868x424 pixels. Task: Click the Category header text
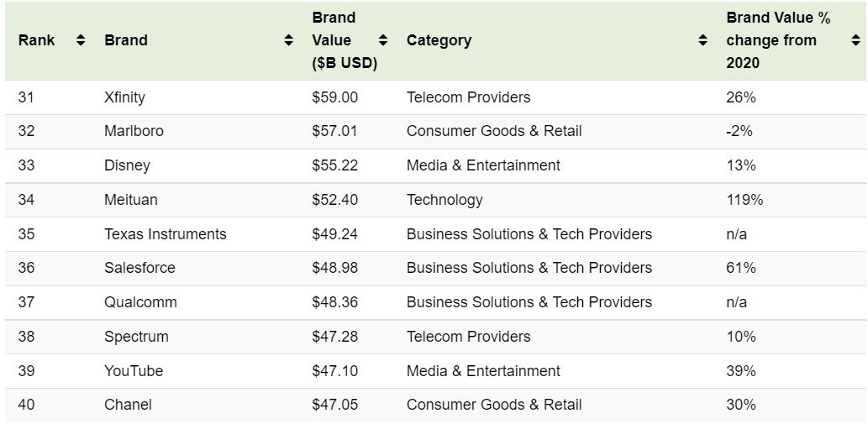(x=439, y=40)
